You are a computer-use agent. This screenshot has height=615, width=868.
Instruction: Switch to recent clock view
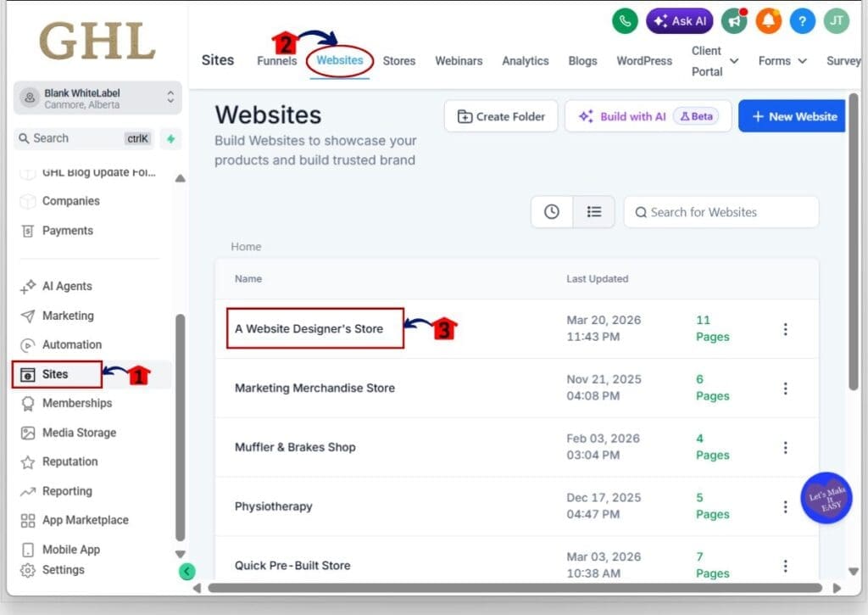(552, 212)
